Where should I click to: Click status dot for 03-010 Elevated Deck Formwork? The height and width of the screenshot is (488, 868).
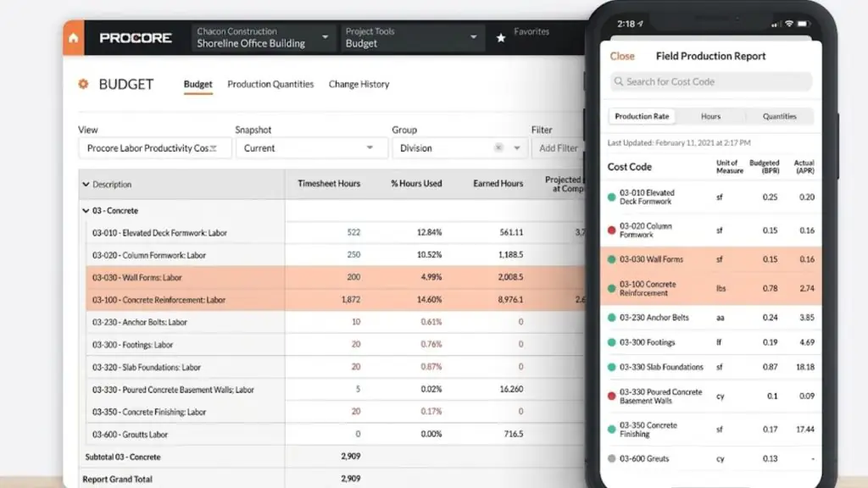coord(612,197)
